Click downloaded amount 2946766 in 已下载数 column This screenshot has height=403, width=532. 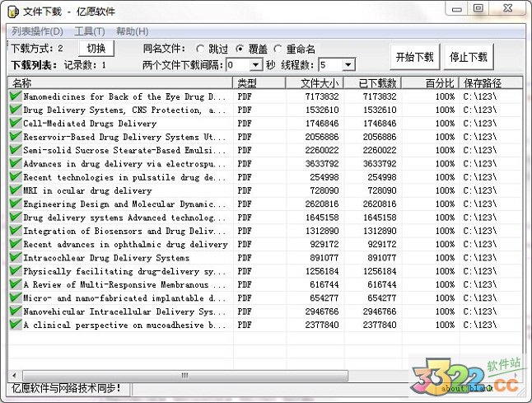380,312
